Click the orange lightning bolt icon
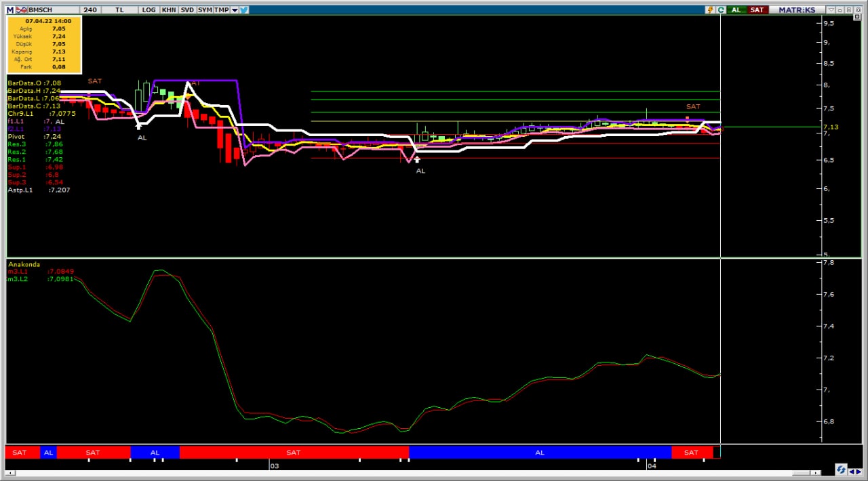 (710, 10)
